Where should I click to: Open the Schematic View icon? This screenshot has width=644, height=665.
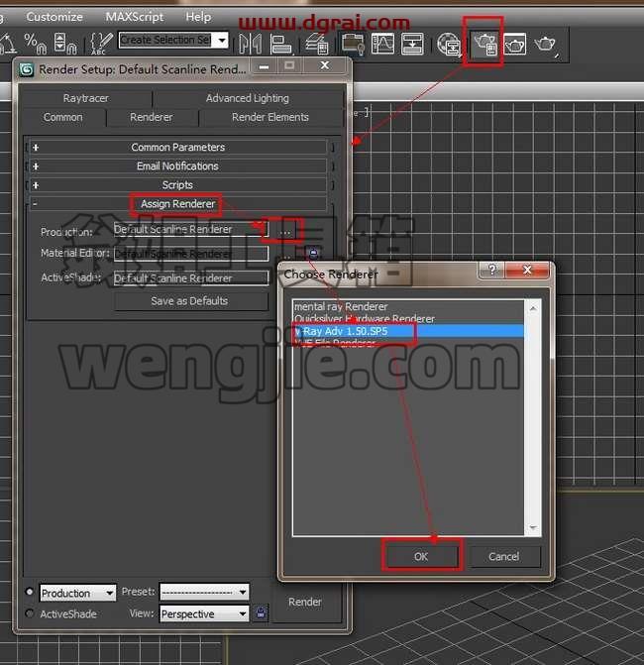click(412, 44)
